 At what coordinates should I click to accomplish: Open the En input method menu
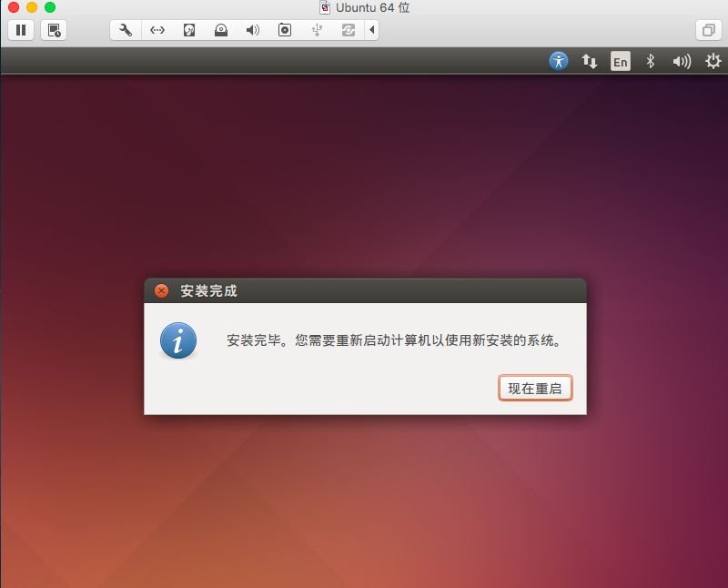point(621,61)
